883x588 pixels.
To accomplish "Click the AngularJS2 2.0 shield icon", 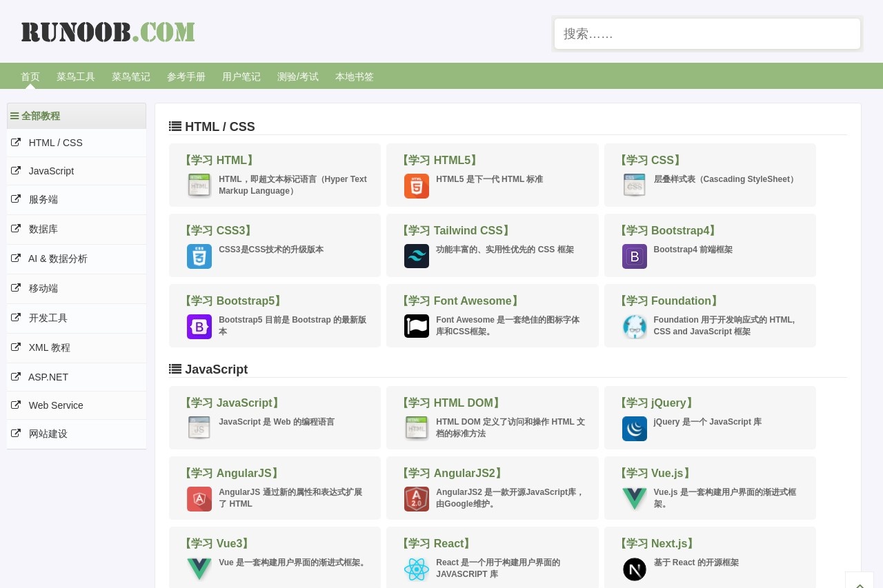I will [417, 499].
